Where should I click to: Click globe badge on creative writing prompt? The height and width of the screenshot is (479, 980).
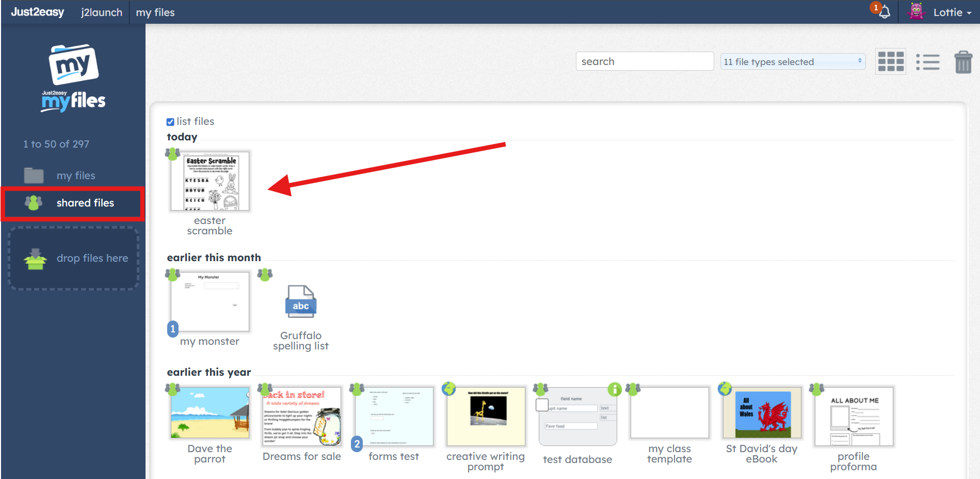448,389
